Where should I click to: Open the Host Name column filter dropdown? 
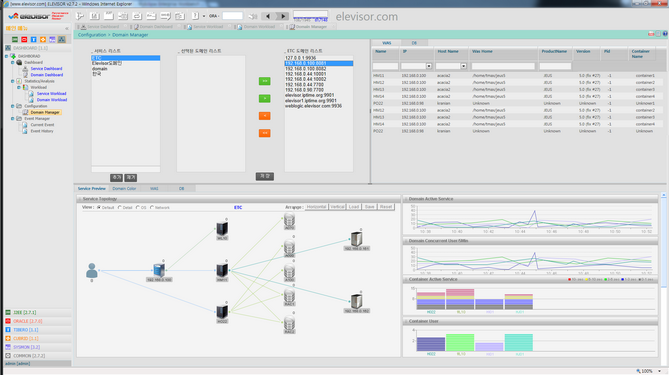(x=463, y=66)
